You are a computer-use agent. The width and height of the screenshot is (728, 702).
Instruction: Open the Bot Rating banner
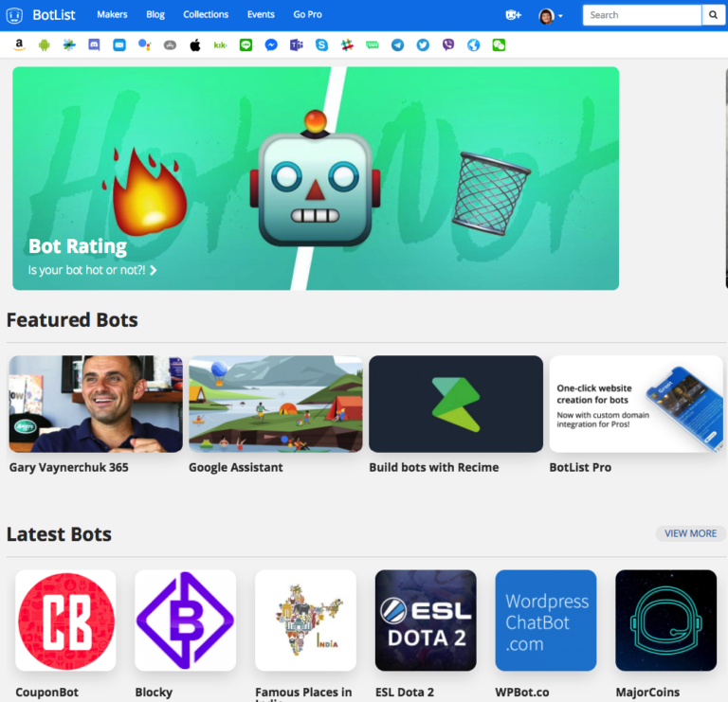coord(316,178)
